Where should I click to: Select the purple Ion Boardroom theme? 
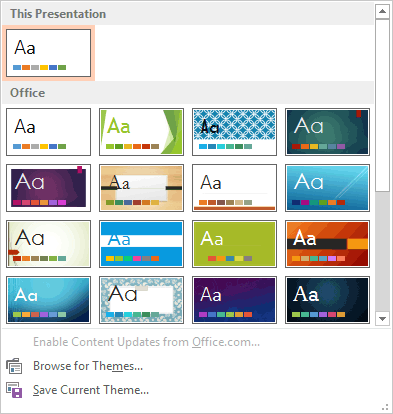[48, 188]
